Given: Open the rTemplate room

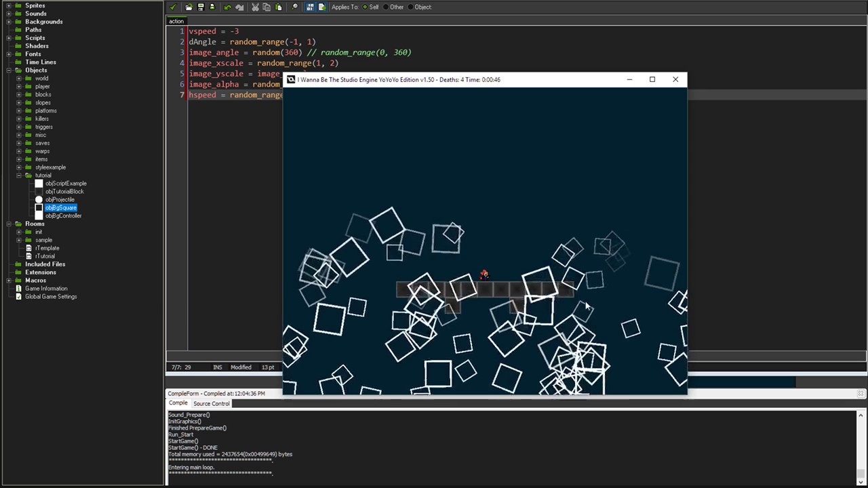Looking at the screenshot, I should click(x=47, y=248).
